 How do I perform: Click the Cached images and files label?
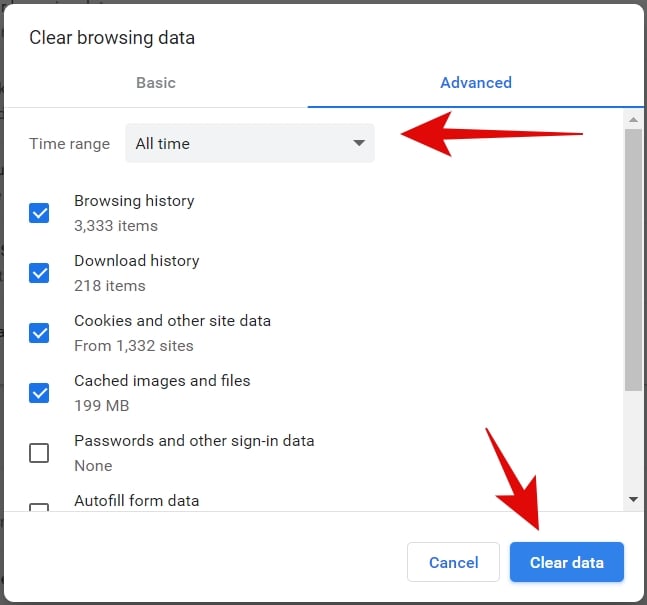(x=162, y=381)
